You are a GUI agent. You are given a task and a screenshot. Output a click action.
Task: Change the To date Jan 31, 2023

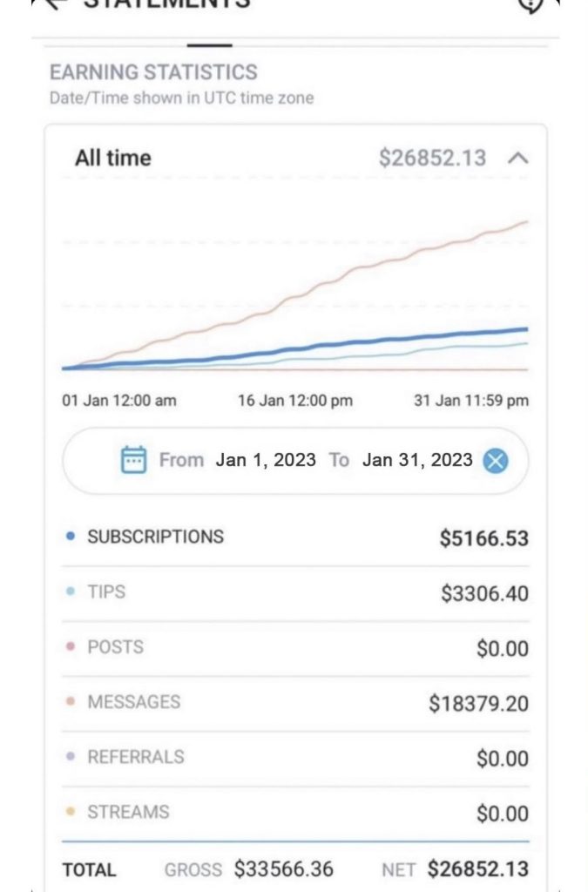[417, 460]
